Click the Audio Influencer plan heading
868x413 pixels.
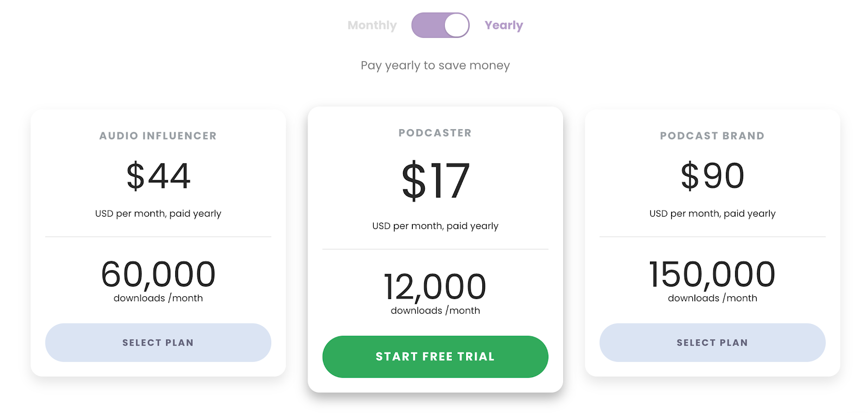pos(158,136)
